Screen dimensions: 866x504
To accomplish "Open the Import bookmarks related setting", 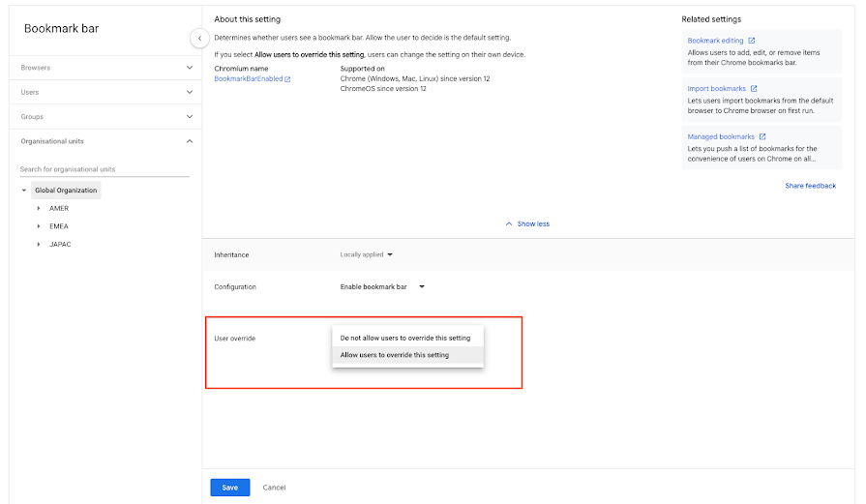I will (716, 88).
